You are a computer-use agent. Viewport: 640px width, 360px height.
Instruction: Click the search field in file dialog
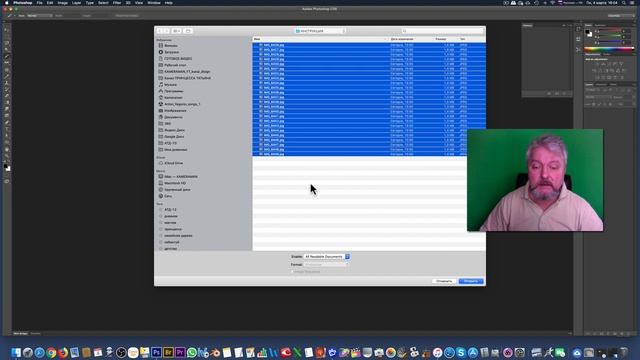click(442, 31)
